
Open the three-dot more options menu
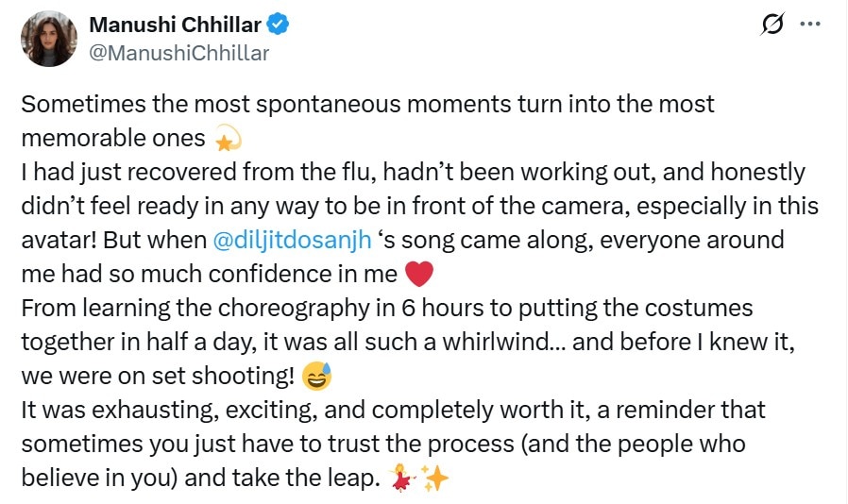809,25
